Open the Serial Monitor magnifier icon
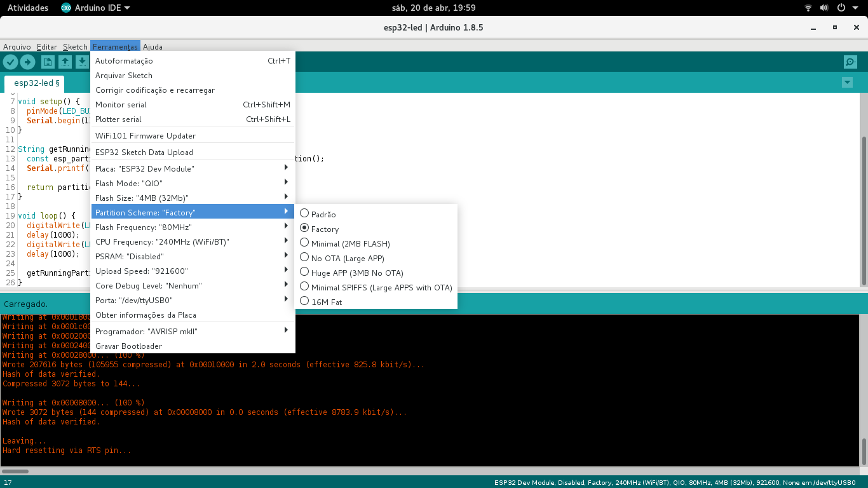The width and height of the screenshot is (868, 488). (x=850, y=62)
